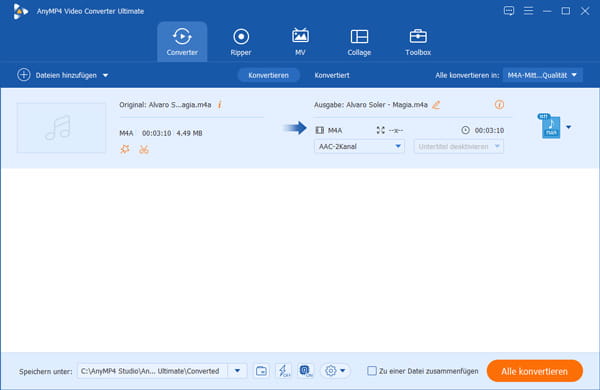The height and width of the screenshot is (390, 600).
Task: Check 'Zu einer Datei zusammenfügen' checkbox
Action: point(372,370)
